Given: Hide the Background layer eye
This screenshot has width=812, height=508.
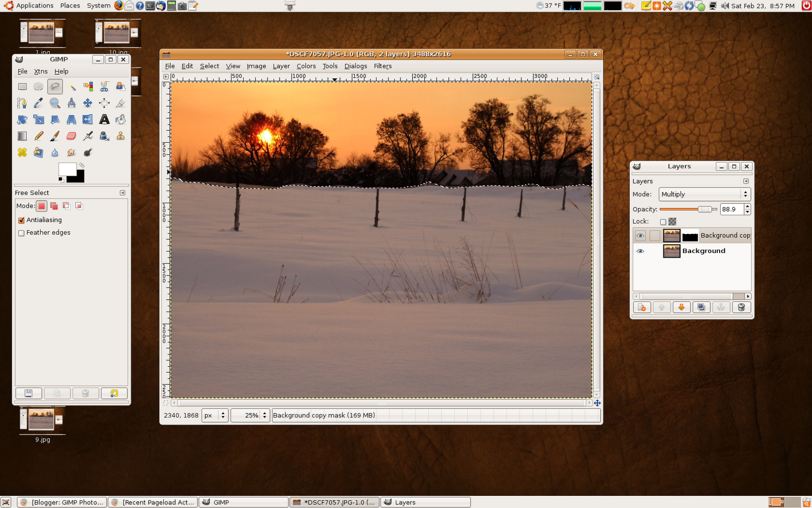Looking at the screenshot, I should pyautogui.click(x=640, y=251).
